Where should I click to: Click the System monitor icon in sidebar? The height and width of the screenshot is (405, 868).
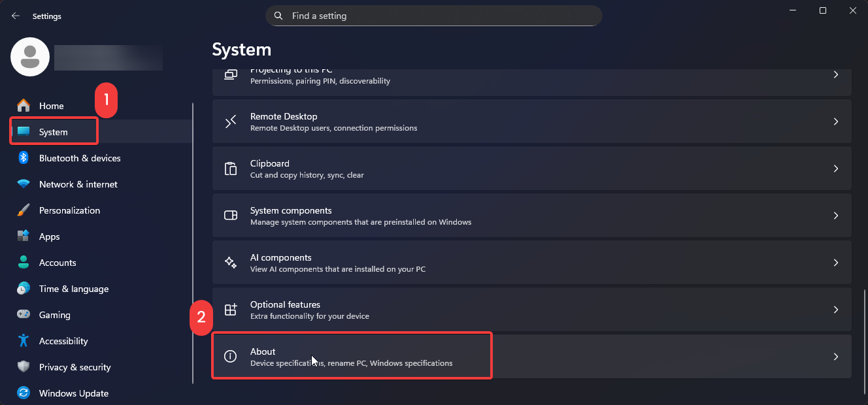pyautogui.click(x=24, y=132)
